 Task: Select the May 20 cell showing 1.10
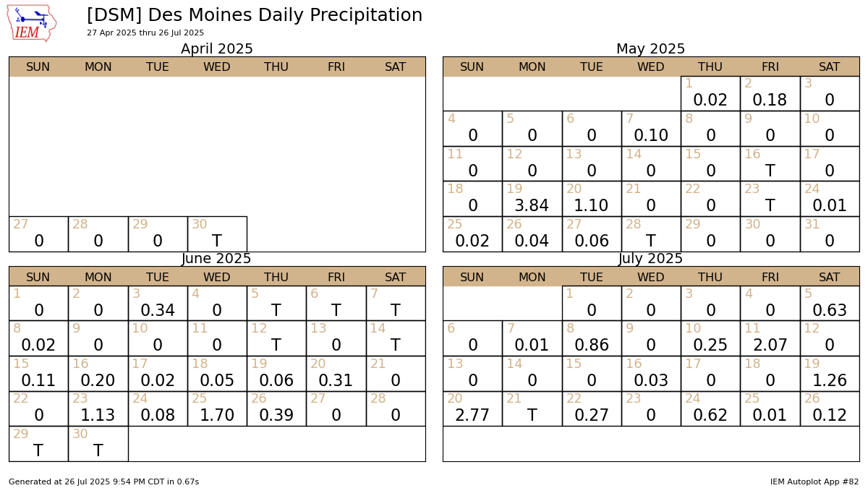coord(592,199)
